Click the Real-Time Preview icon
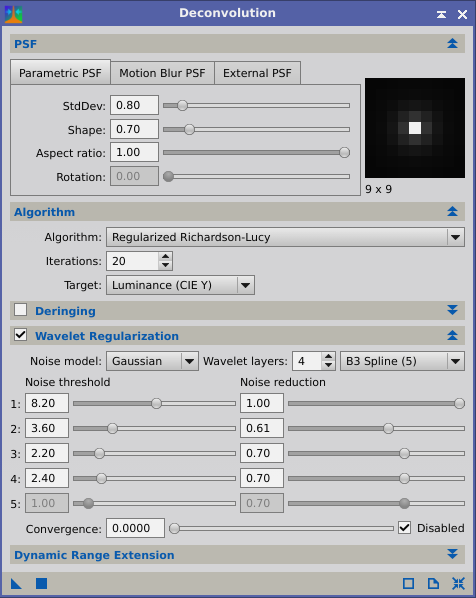 tap(408, 584)
